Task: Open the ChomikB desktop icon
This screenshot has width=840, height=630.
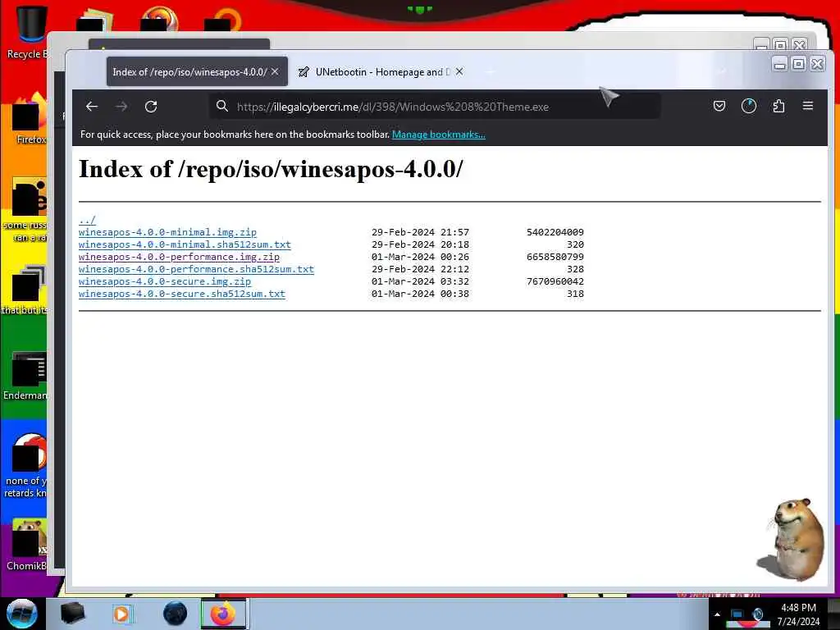Action: click(x=28, y=545)
